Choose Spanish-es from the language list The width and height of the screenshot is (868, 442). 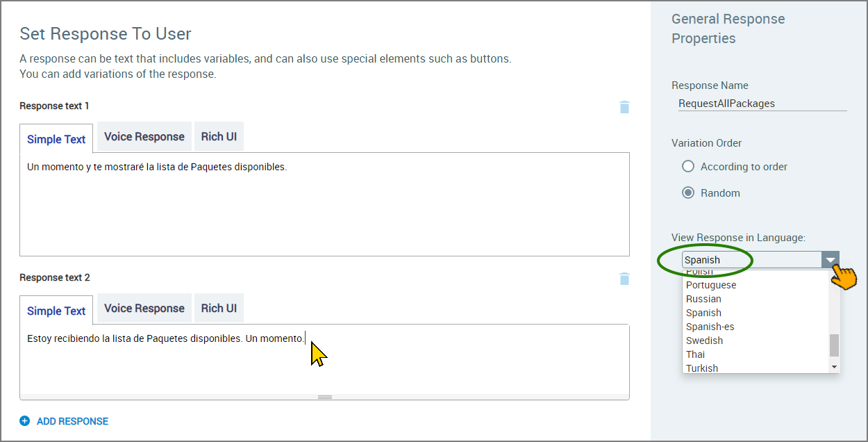tap(710, 327)
